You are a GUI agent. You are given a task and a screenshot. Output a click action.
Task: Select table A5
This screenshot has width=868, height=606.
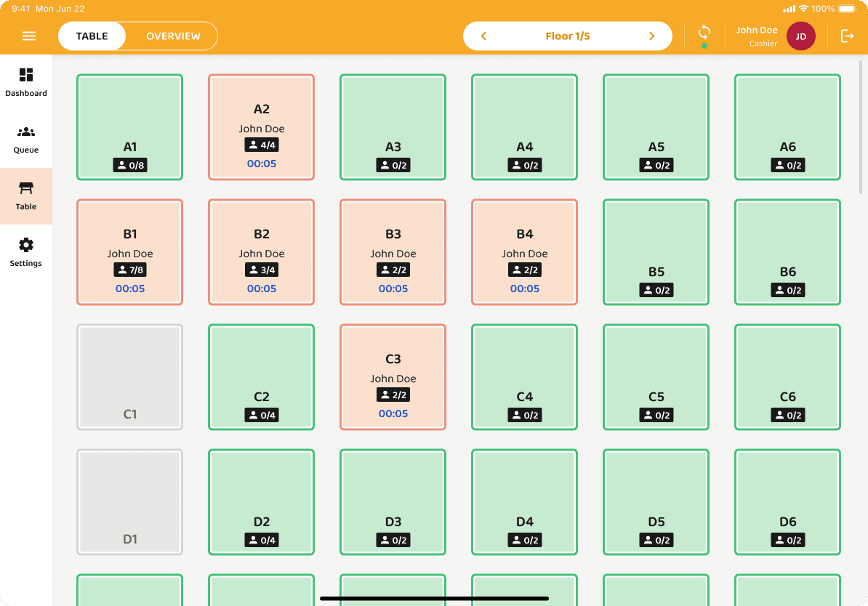(656, 127)
